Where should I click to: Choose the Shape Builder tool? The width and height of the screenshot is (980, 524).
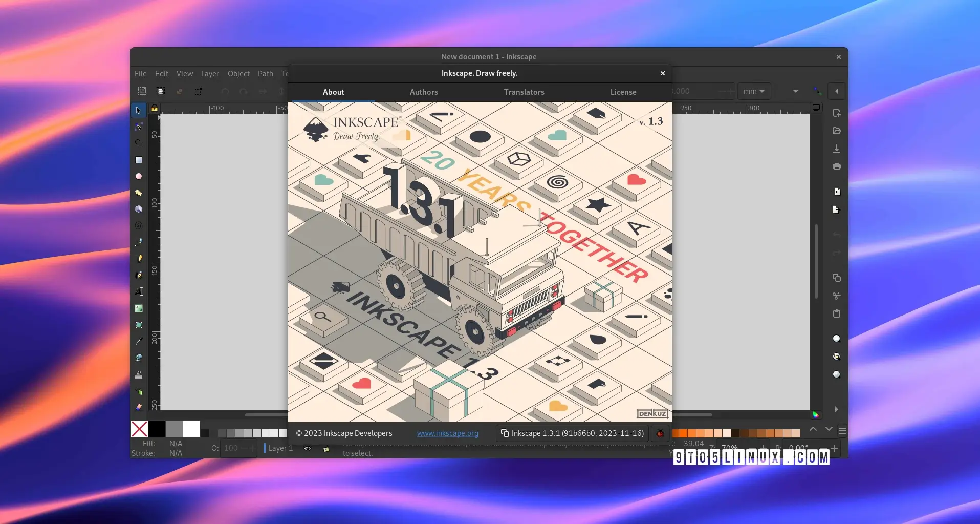tap(138, 143)
